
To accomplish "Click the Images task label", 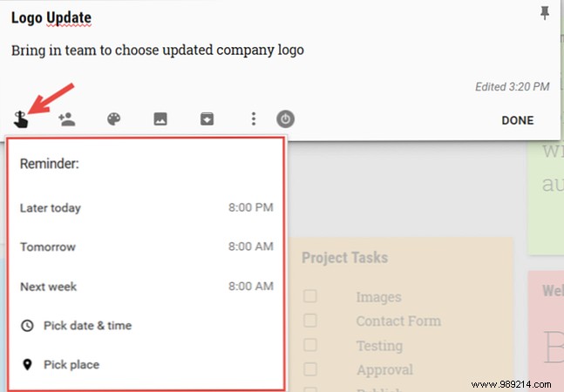I will click(x=378, y=297).
